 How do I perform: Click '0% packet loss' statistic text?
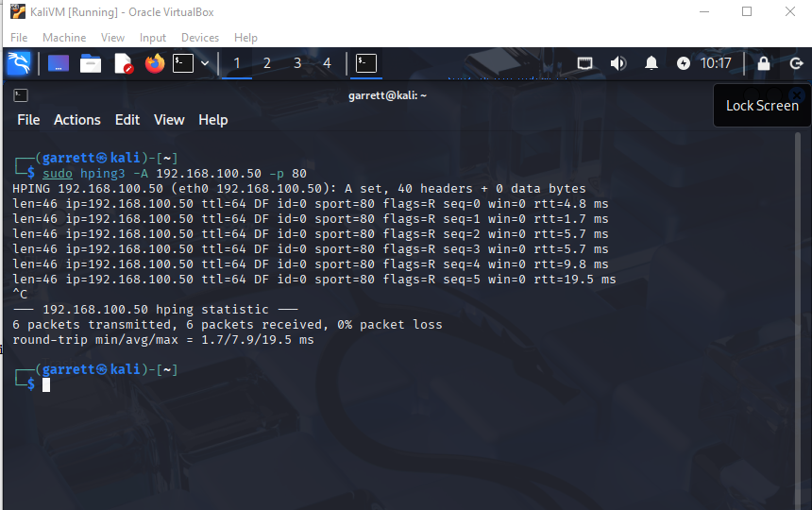tap(390, 325)
